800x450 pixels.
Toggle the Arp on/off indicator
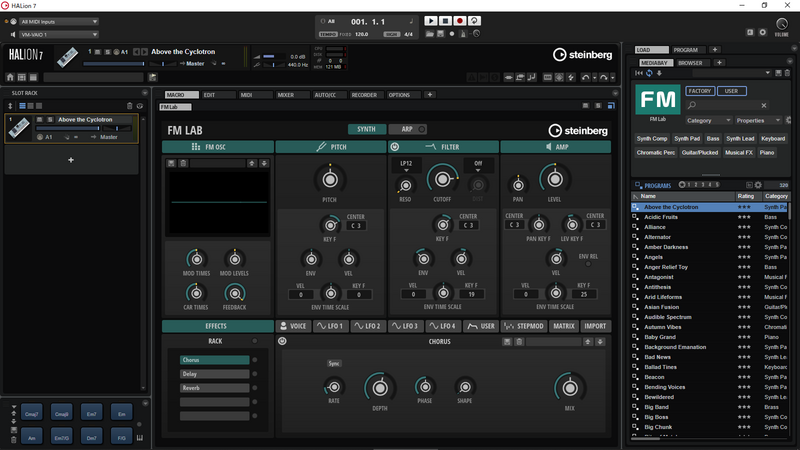[421, 130]
